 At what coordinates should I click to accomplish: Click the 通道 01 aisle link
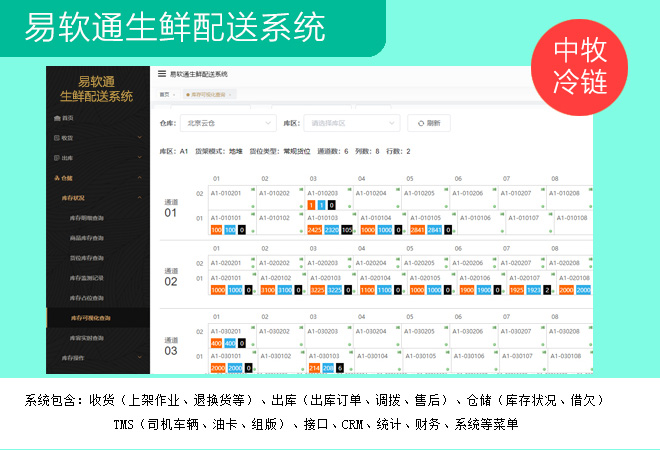pyautogui.click(x=171, y=209)
